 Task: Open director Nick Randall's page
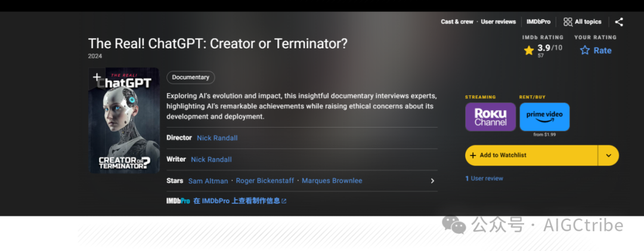point(217,138)
